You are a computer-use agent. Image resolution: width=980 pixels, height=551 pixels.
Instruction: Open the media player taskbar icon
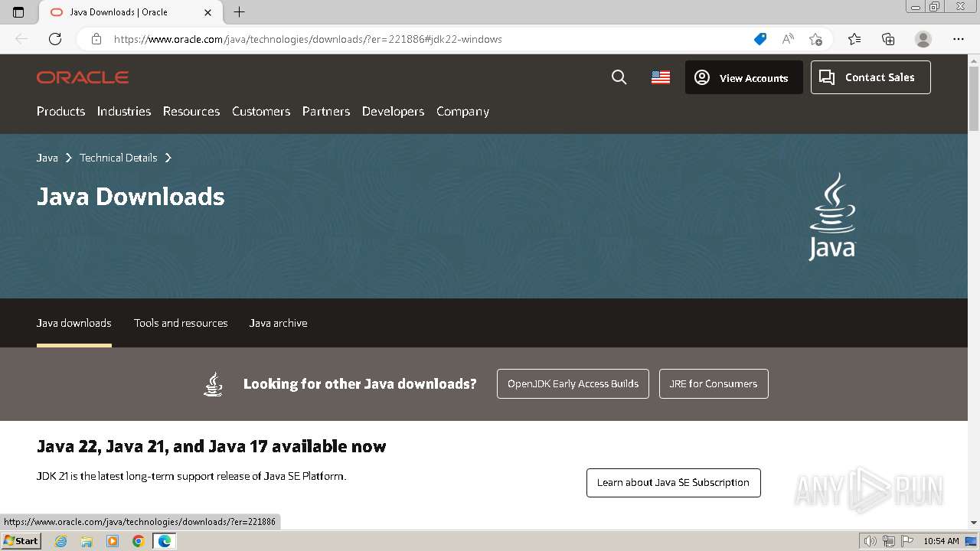[113, 541]
